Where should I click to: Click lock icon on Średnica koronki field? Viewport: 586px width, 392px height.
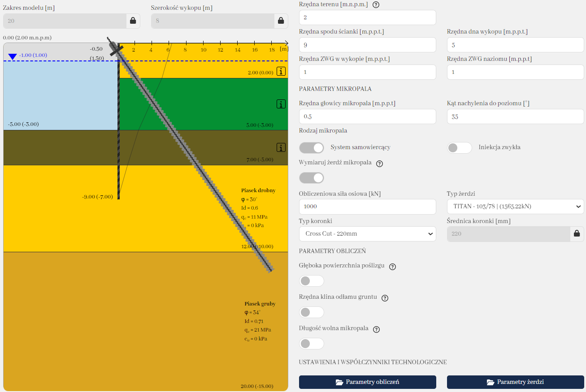coord(577,233)
